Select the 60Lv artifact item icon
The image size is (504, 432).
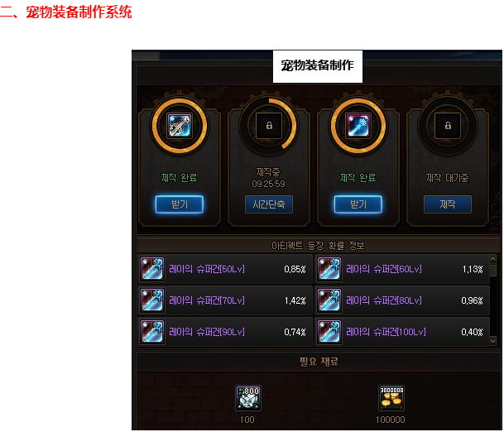pos(329,269)
